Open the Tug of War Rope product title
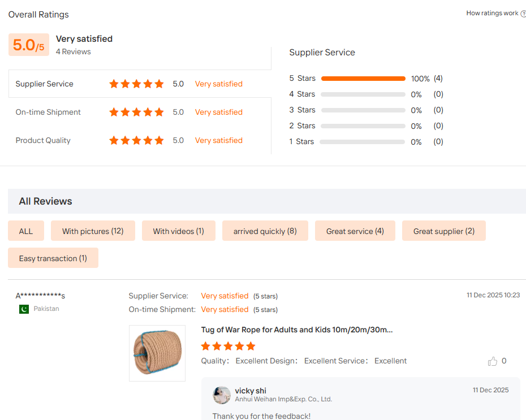 297,330
